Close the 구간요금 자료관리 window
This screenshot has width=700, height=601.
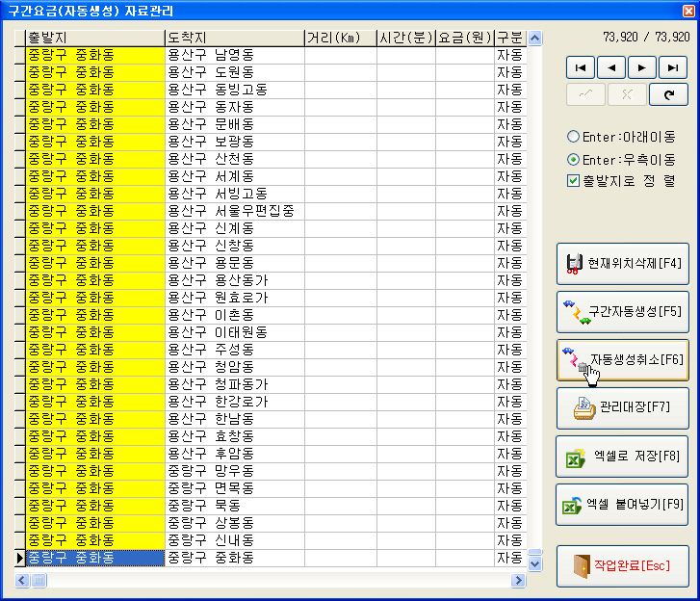[688, 11]
